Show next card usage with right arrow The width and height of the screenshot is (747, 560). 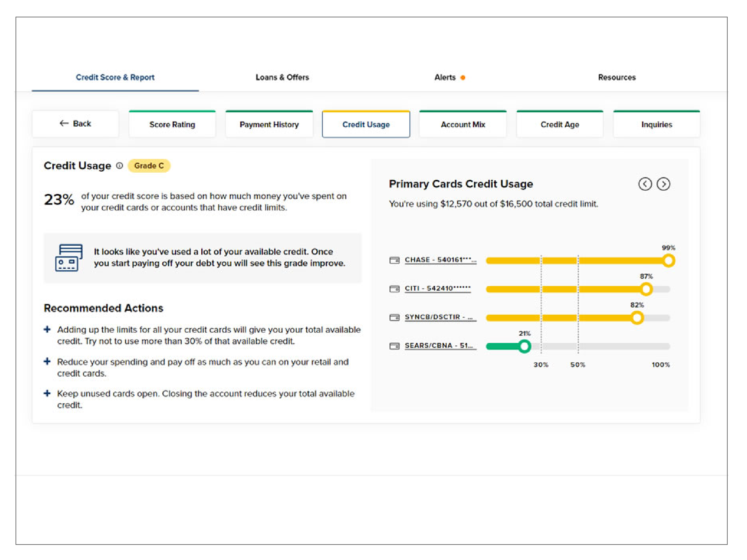pyautogui.click(x=663, y=184)
